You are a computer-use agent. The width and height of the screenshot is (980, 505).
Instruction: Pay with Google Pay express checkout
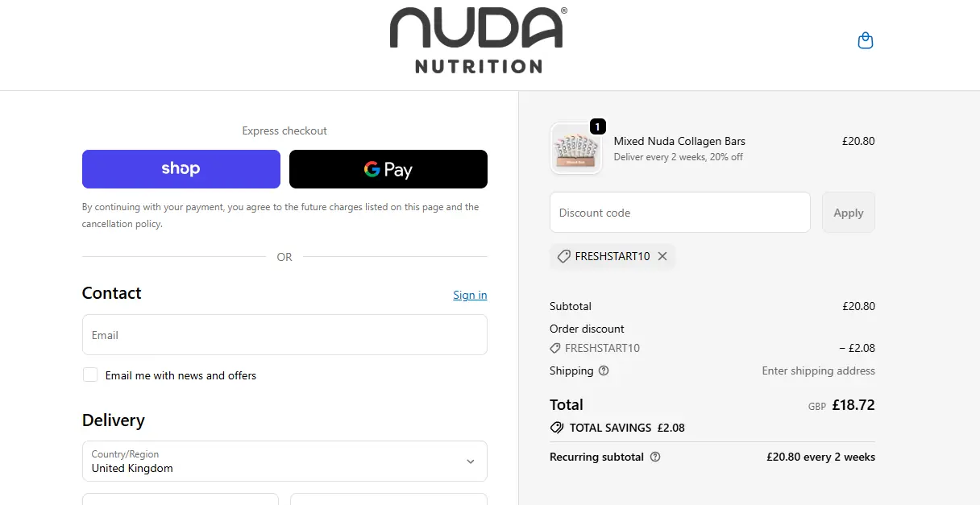(388, 169)
